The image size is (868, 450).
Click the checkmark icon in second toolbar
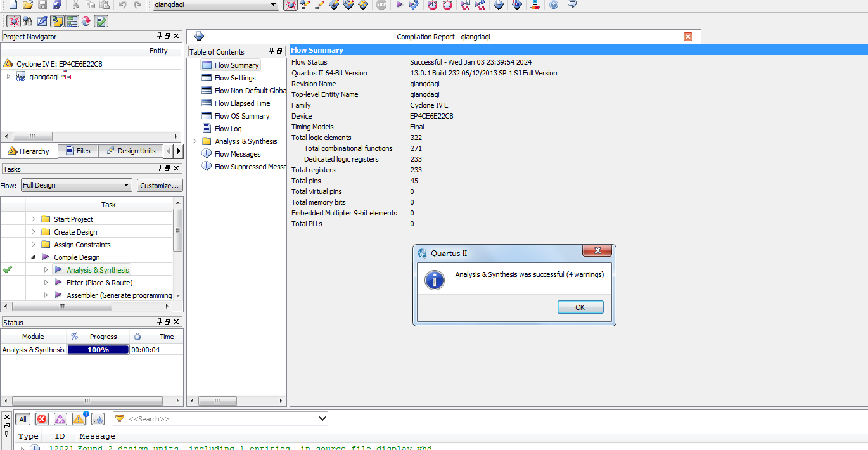coord(101,21)
